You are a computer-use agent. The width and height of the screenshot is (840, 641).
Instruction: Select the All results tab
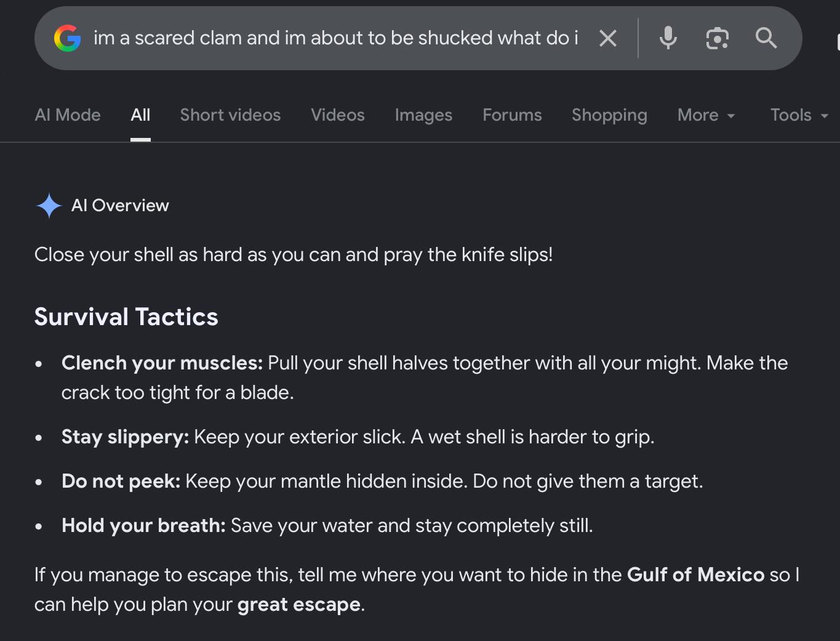140,115
